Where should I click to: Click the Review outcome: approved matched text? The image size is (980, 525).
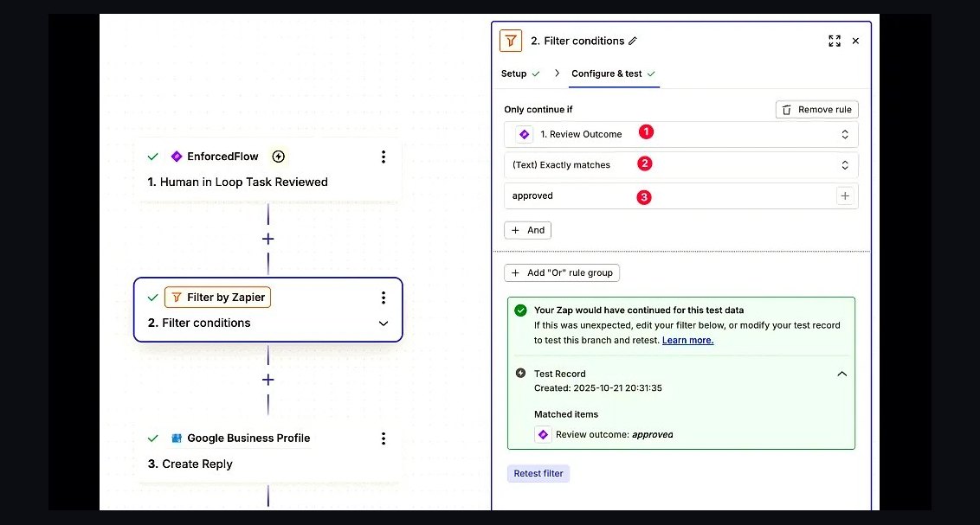pos(615,435)
